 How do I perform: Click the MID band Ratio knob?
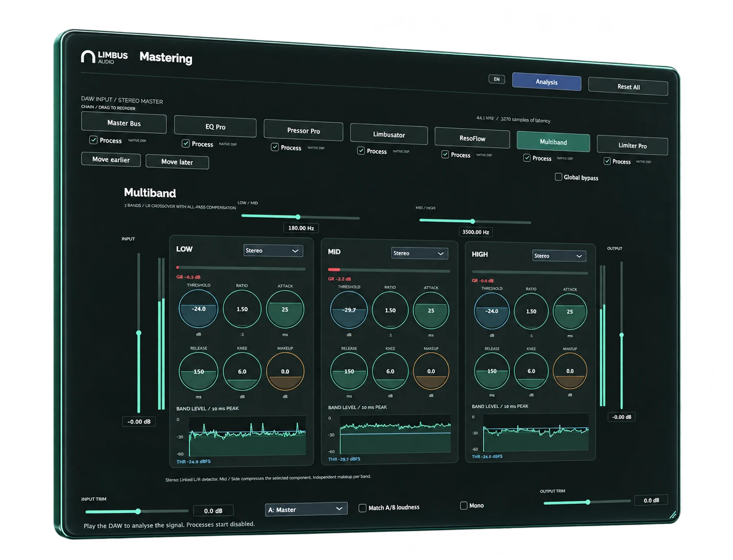(390, 310)
